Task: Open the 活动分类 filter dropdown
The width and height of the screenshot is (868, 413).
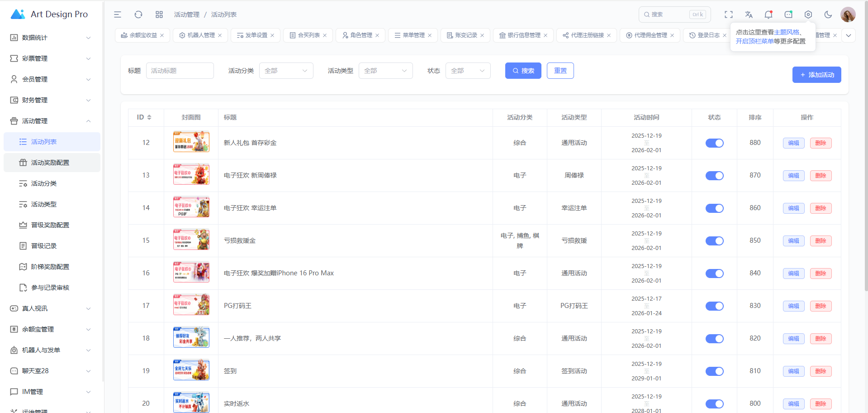Action: click(x=286, y=71)
